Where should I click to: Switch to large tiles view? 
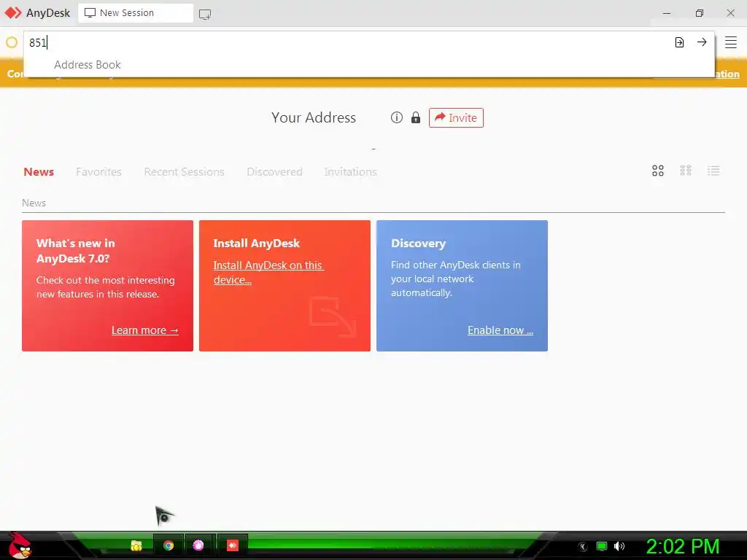pyautogui.click(x=658, y=171)
